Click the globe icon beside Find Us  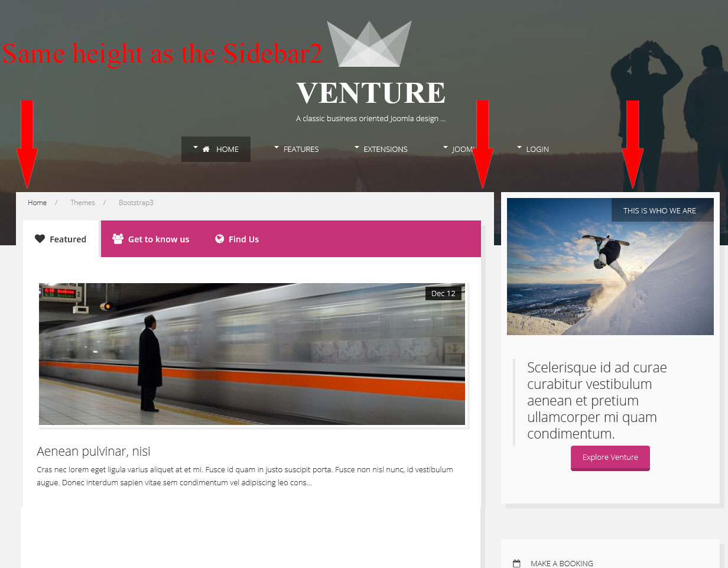pyautogui.click(x=219, y=239)
